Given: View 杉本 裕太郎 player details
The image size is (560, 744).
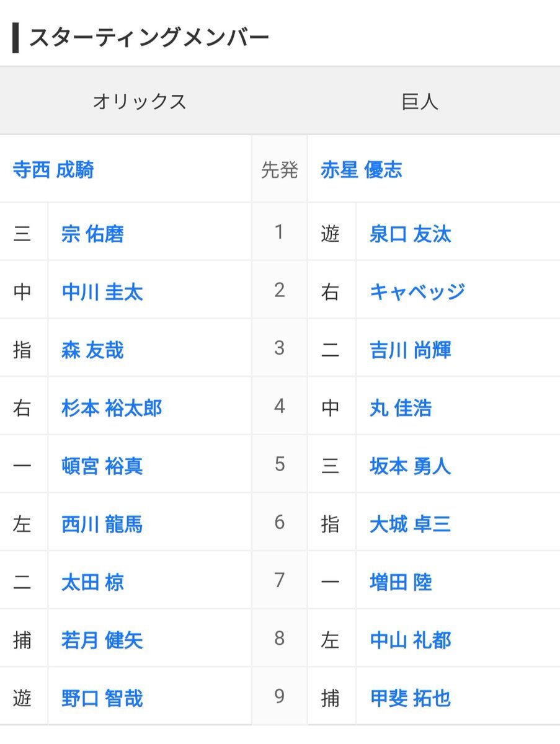Looking at the screenshot, I should click(112, 408).
